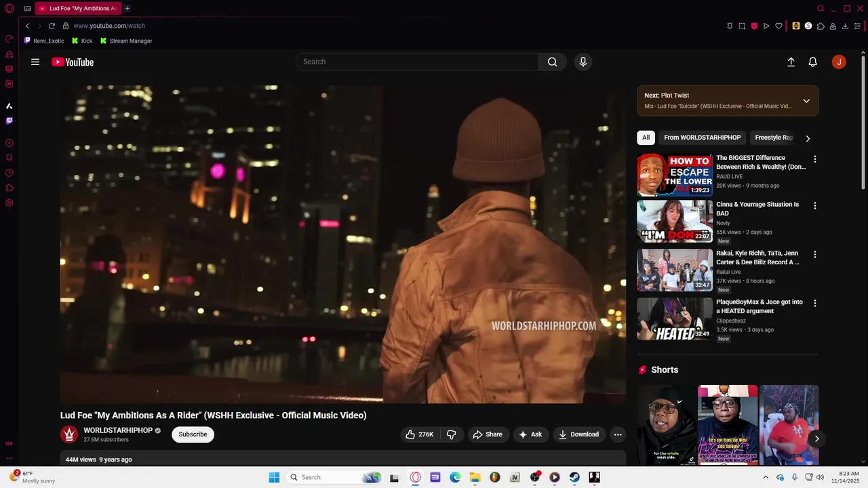Open the Kick bookmark

click(82, 41)
